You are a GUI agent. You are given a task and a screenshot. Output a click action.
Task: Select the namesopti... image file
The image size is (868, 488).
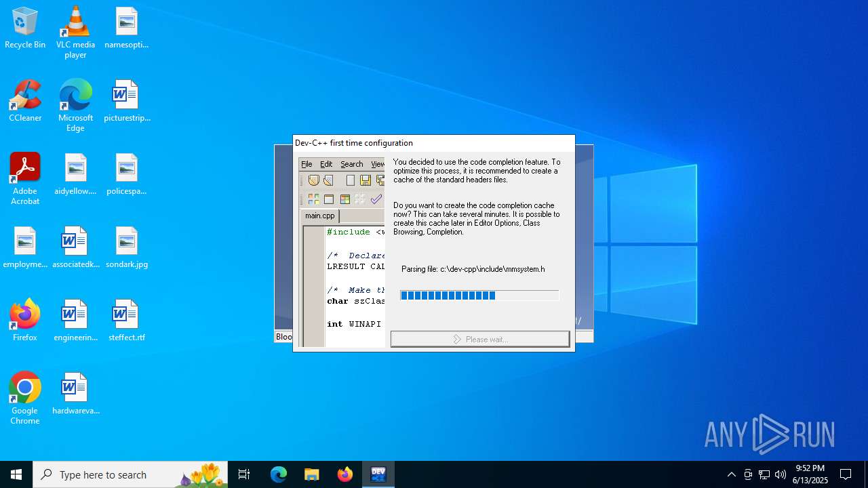pos(126,28)
